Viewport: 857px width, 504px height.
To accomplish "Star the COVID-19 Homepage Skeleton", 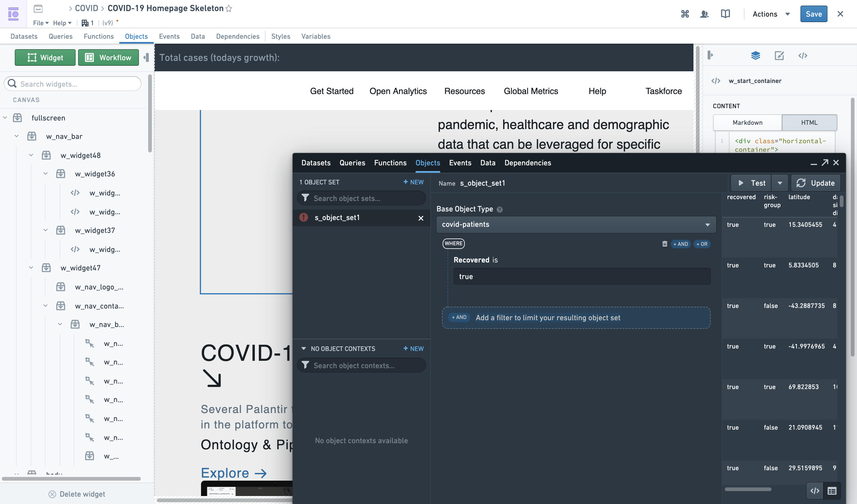I will [x=229, y=9].
